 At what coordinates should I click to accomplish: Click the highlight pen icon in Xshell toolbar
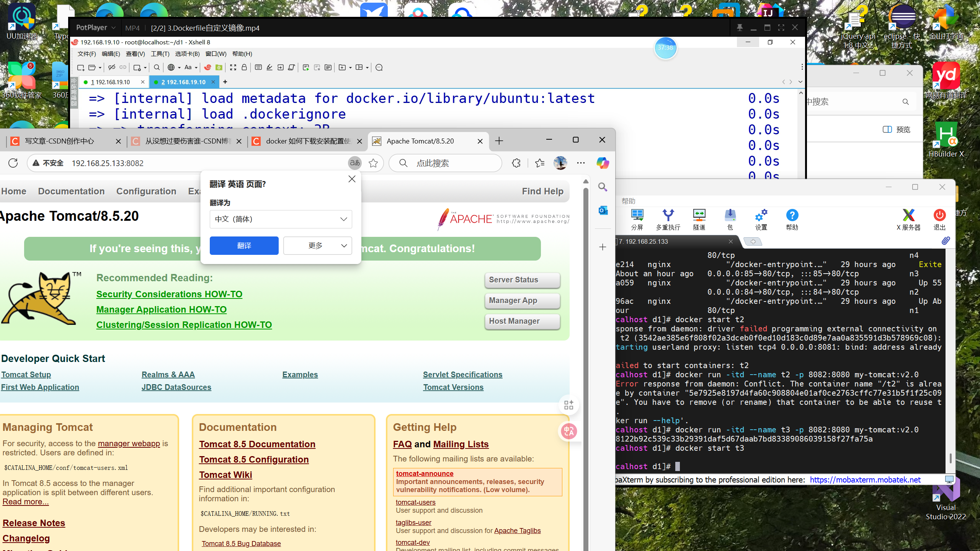click(x=269, y=67)
